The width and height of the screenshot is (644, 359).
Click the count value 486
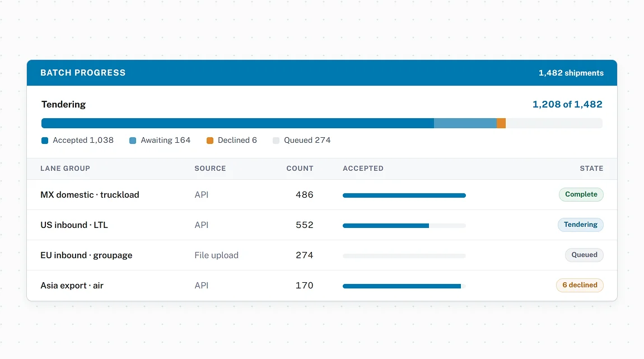coord(304,195)
